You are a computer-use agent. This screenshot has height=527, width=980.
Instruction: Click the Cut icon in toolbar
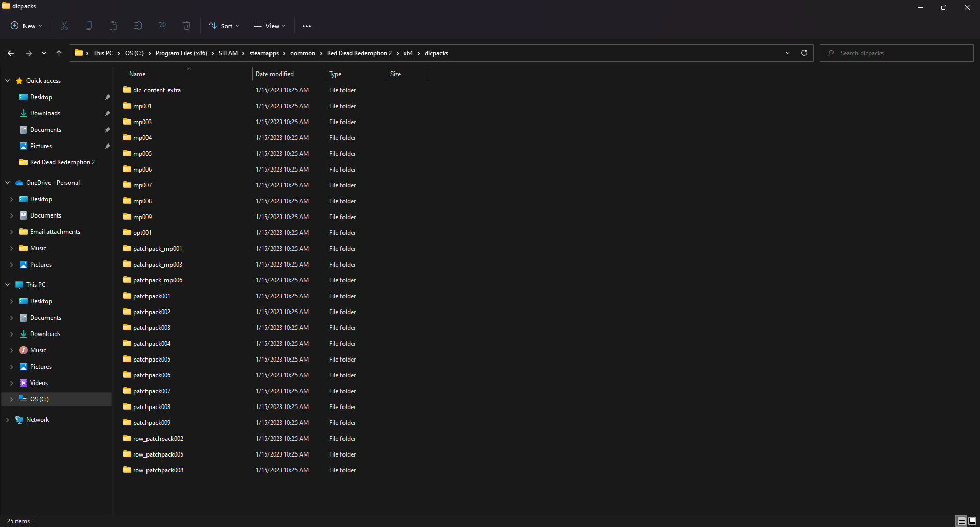tap(64, 26)
